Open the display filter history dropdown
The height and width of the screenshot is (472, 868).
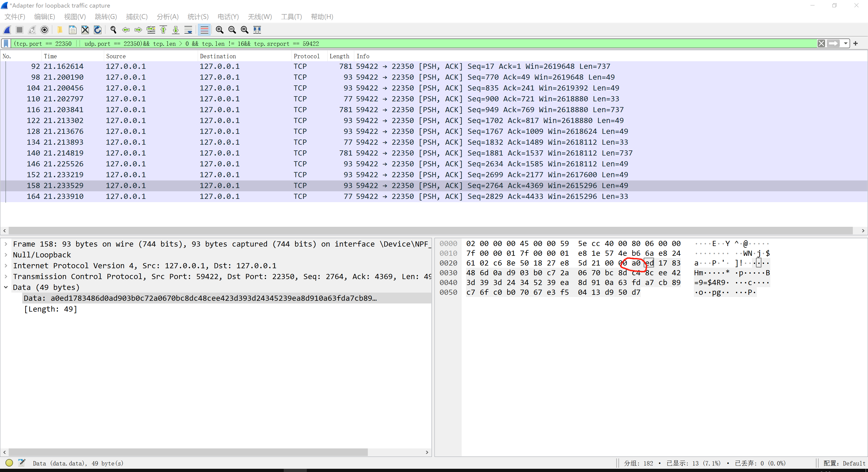coord(845,43)
